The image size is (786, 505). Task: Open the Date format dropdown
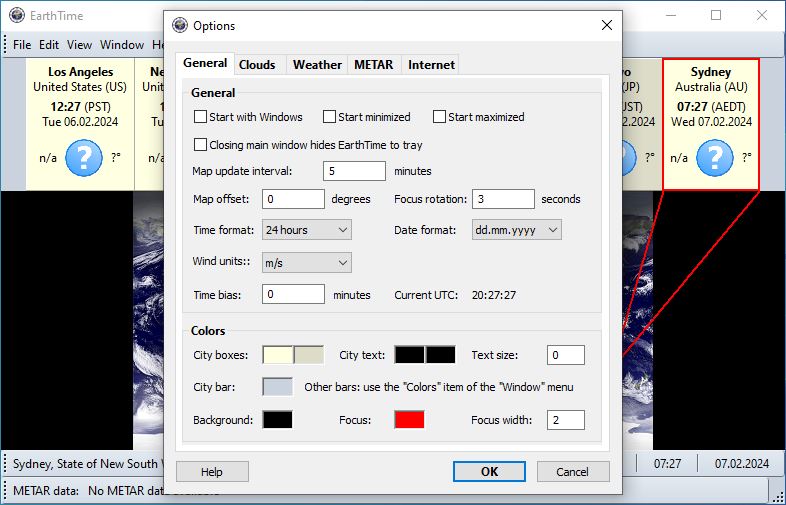tap(516, 230)
